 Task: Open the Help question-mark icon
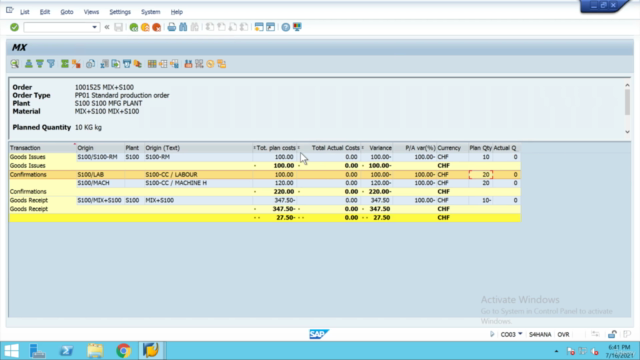click(286, 27)
